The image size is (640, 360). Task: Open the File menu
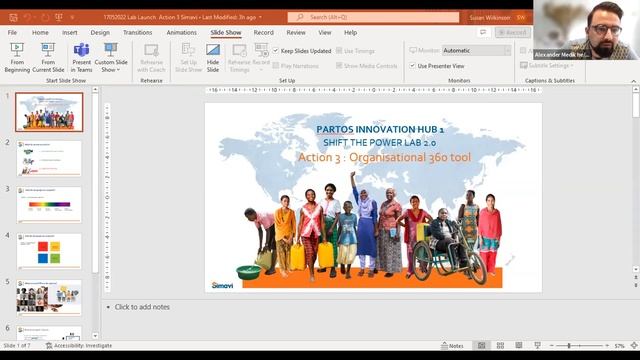coord(12,32)
